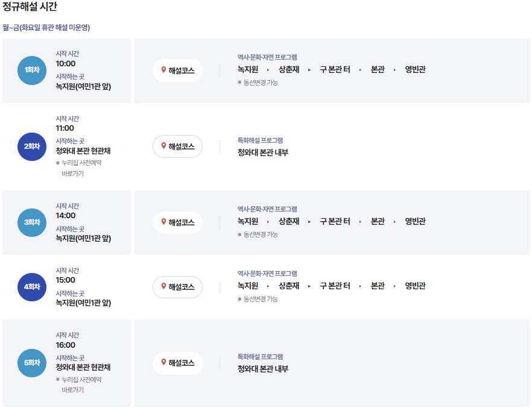Click the location pin icon on first 해설코스 button
The height and width of the screenshot is (408, 532).
click(163, 69)
